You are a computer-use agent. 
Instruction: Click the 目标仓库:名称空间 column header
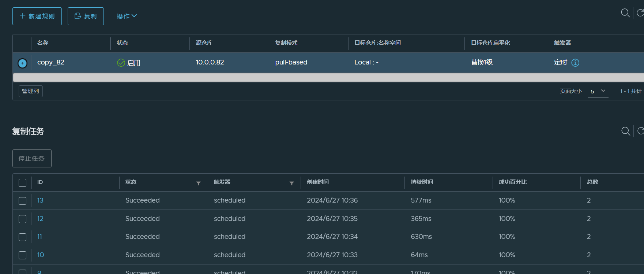(378, 43)
